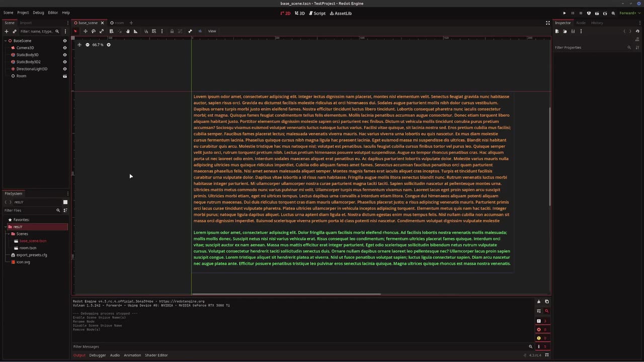
Task: Toggle visibility of DirectionalLight3D node
Action: point(64,69)
